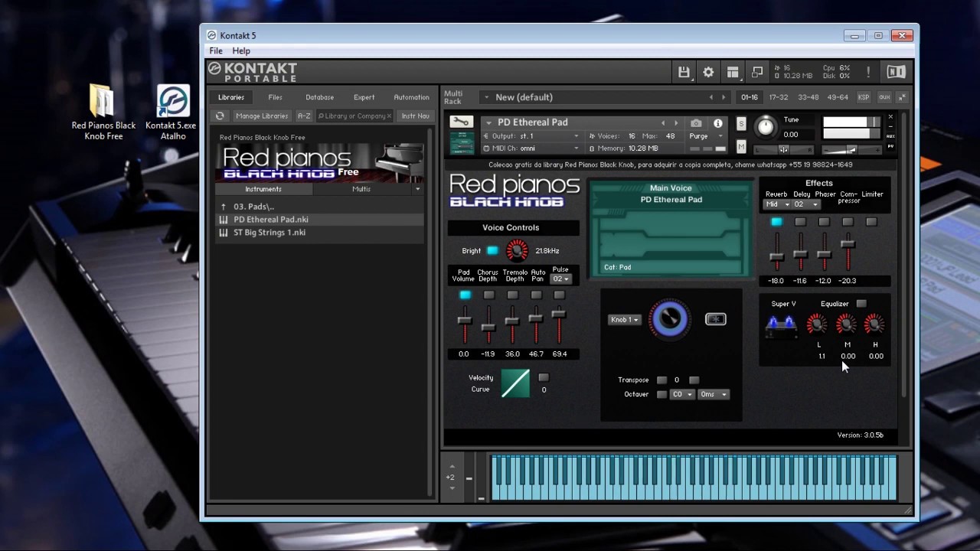980x551 pixels.
Task: Load next instrument arrow beside PD Ethereal Pad
Action: tap(675, 123)
